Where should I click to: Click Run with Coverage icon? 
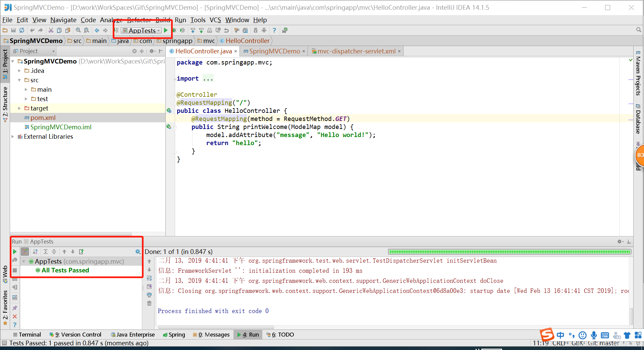coord(182,30)
